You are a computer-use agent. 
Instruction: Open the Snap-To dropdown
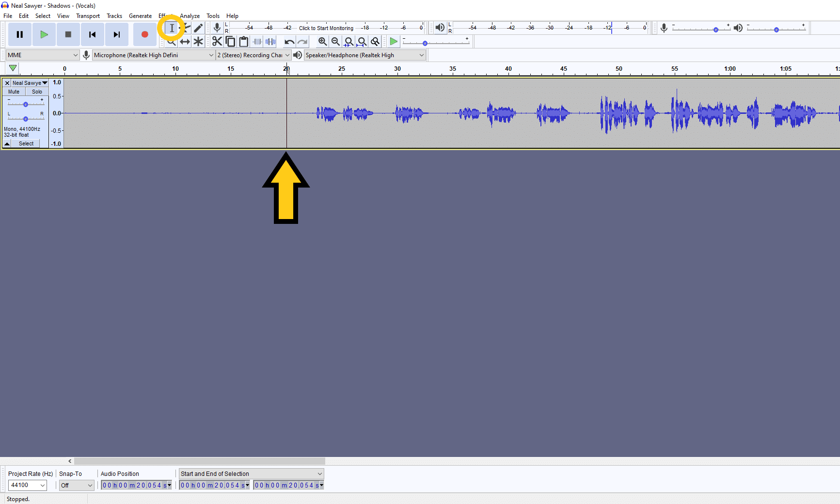click(76, 485)
